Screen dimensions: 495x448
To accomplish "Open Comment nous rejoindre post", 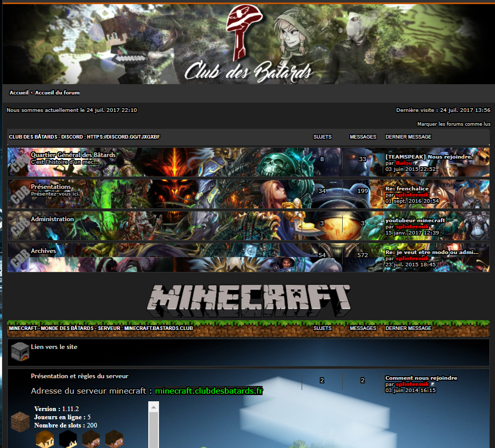I will tap(421, 378).
